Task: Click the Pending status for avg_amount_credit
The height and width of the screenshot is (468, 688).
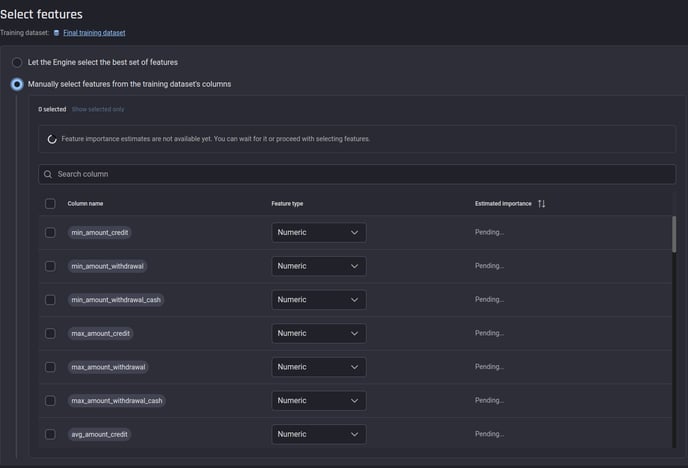Action: coord(489,434)
